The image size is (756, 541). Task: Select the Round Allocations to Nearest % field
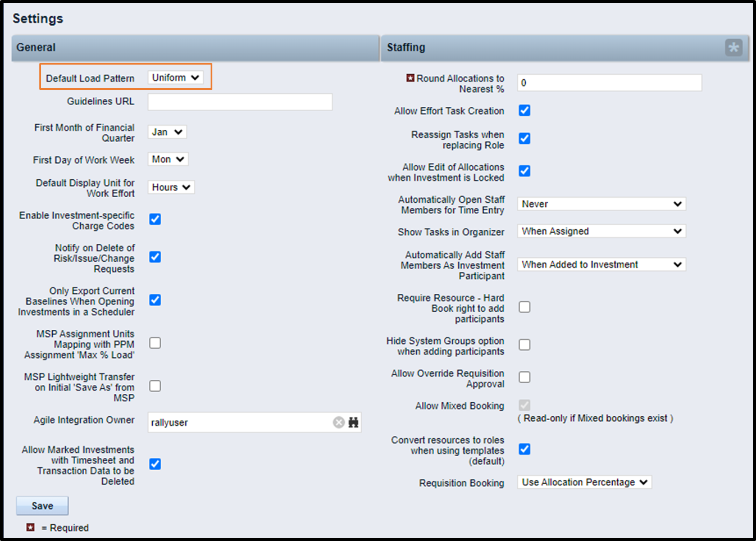(x=609, y=82)
